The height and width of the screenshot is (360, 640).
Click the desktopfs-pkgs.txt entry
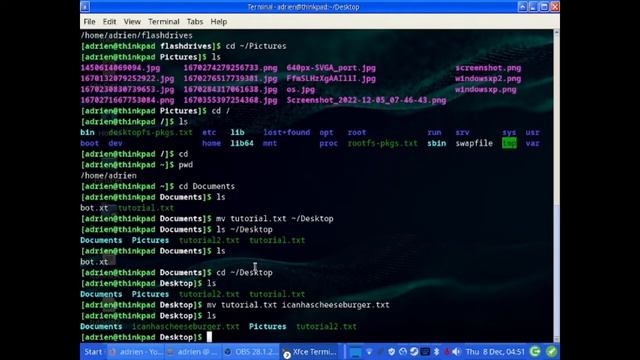pyautogui.click(x=150, y=132)
